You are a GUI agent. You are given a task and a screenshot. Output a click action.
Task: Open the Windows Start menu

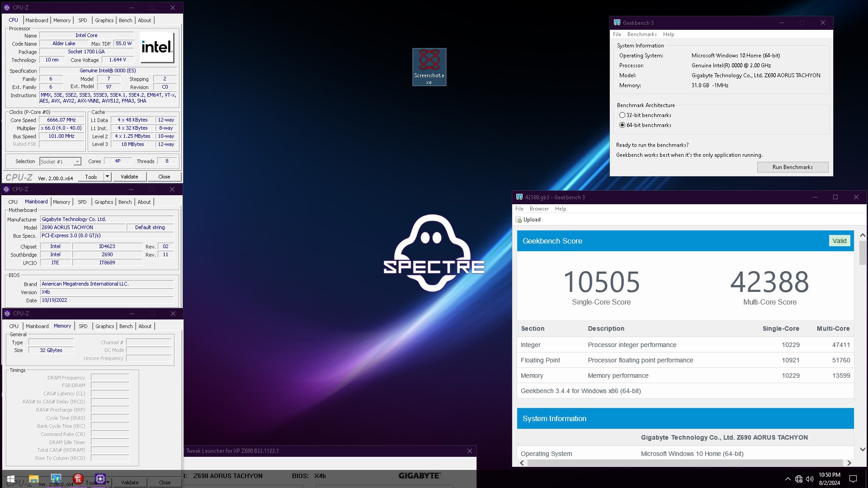tap(11, 479)
